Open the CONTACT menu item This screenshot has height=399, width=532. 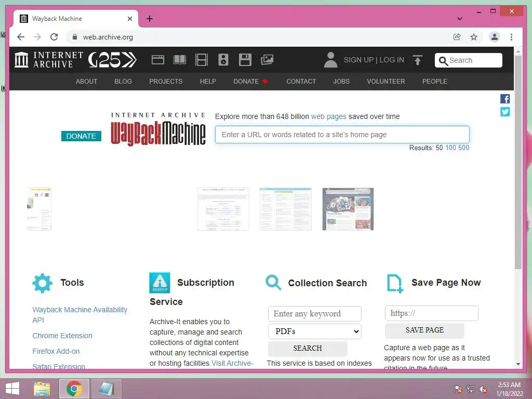pyautogui.click(x=301, y=82)
